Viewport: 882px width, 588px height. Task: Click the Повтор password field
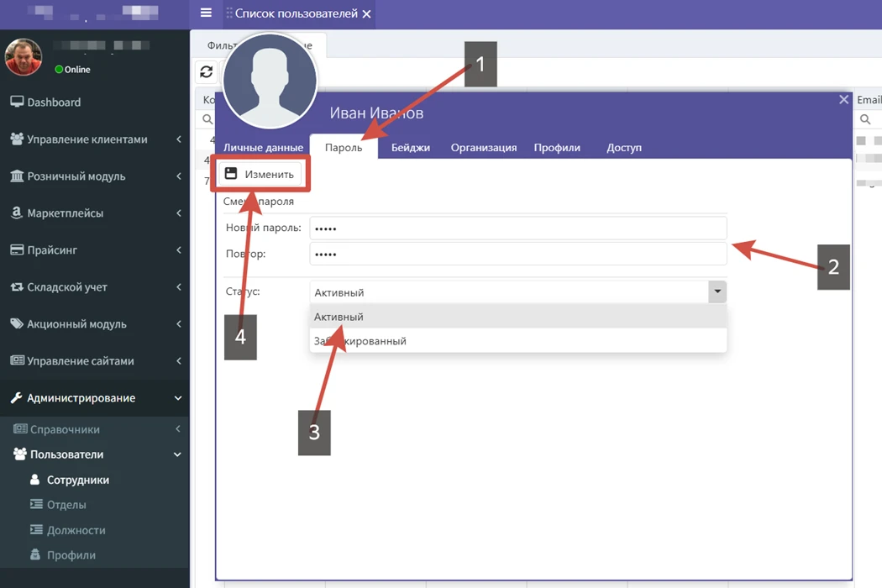[517, 255]
